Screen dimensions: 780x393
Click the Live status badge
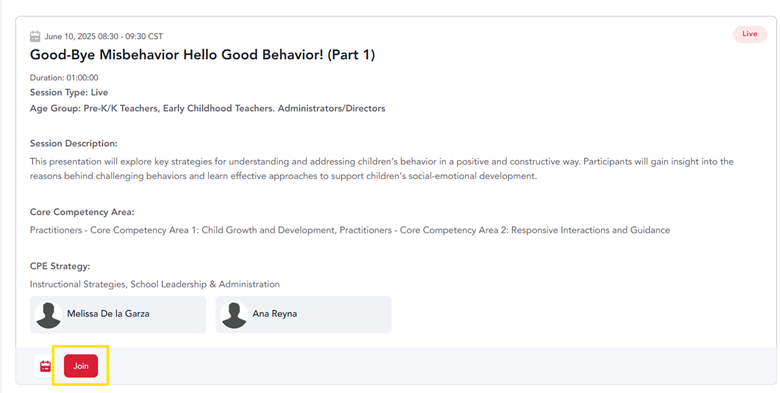pyautogui.click(x=749, y=34)
